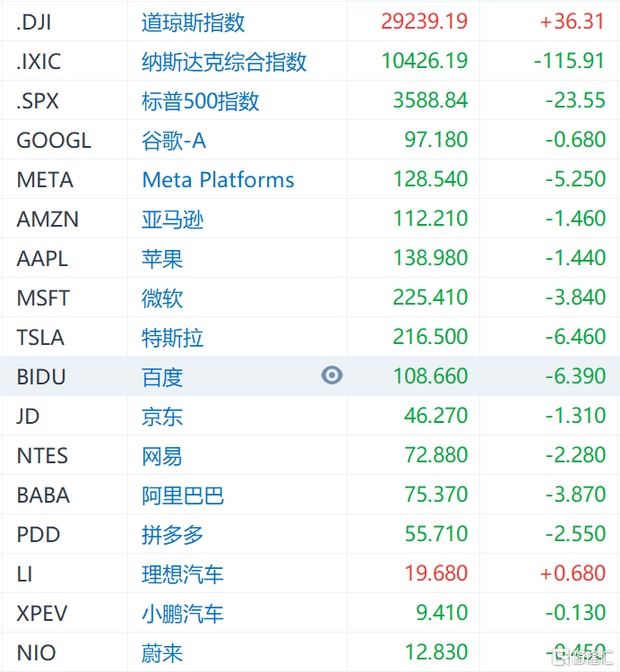This screenshot has width=620, height=672.
Task: Open the 阿里巴巴 stock link
Action: 183,495
